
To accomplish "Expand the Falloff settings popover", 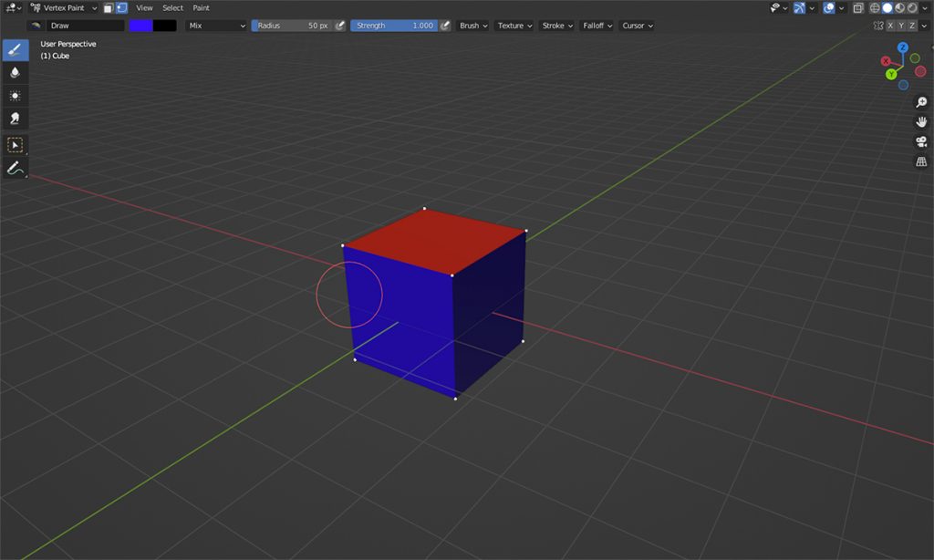I will [x=597, y=26].
